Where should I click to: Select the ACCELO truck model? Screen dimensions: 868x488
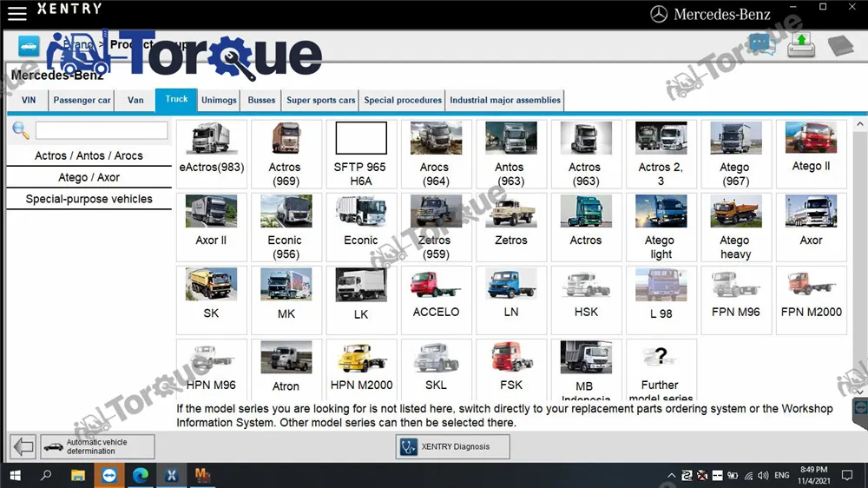coord(437,300)
